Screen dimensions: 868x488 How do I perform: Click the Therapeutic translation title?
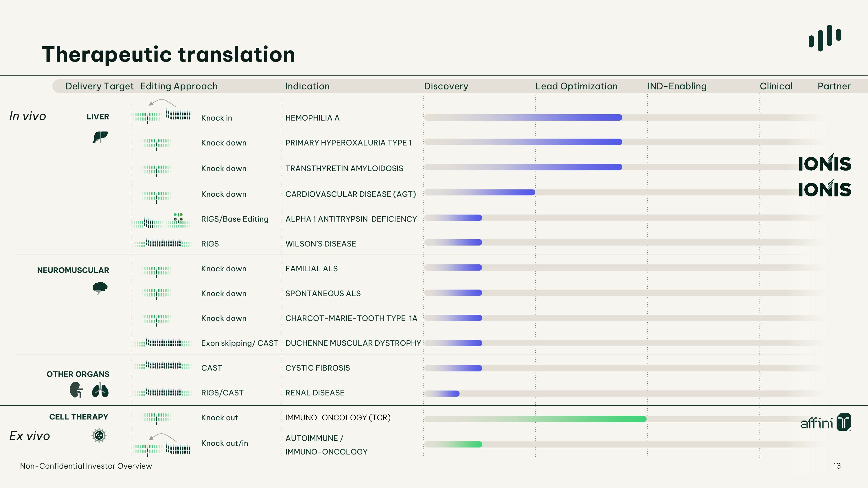[168, 55]
